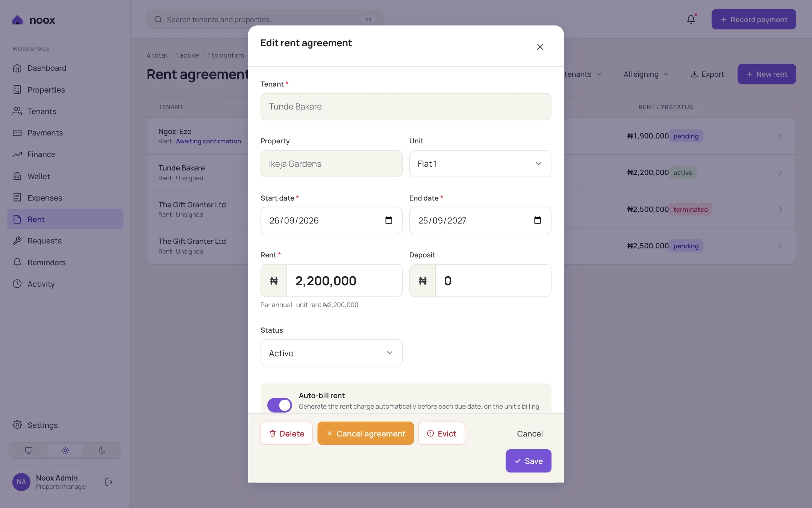Open the End date calendar picker icon
This screenshot has width=812, height=508.
tap(538, 220)
